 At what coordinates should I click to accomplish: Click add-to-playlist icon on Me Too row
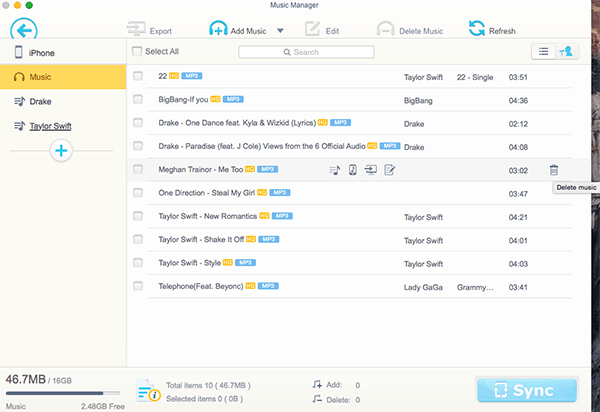[335, 170]
